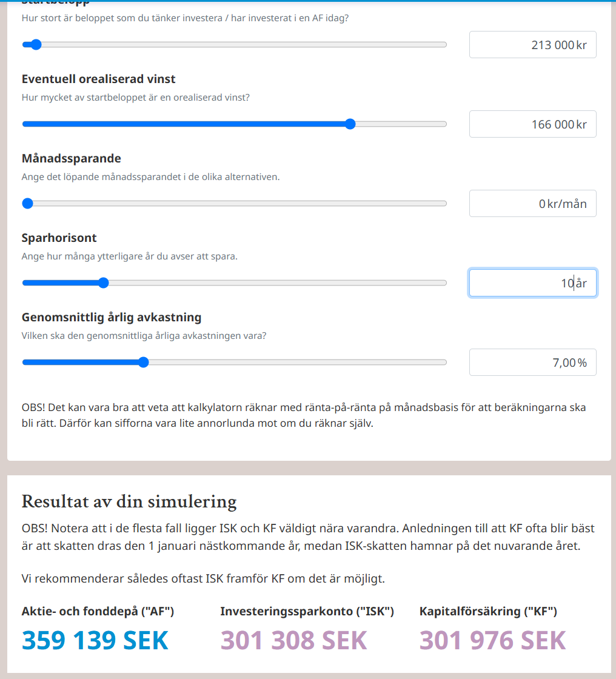This screenshot has width=616, height=679.
Task: Click the årlig avkastning slider handle
Action: tap(143, 363)
